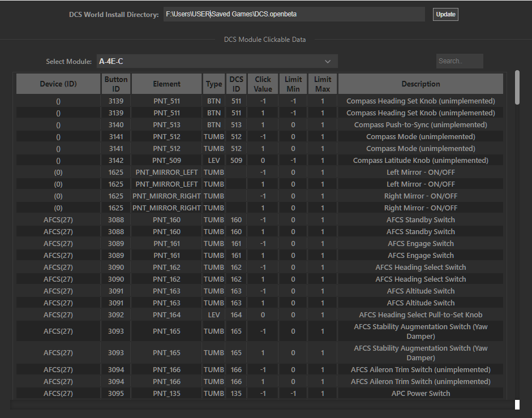
Task: Select the PNT_509 element cell
Action: pos(166,160)
